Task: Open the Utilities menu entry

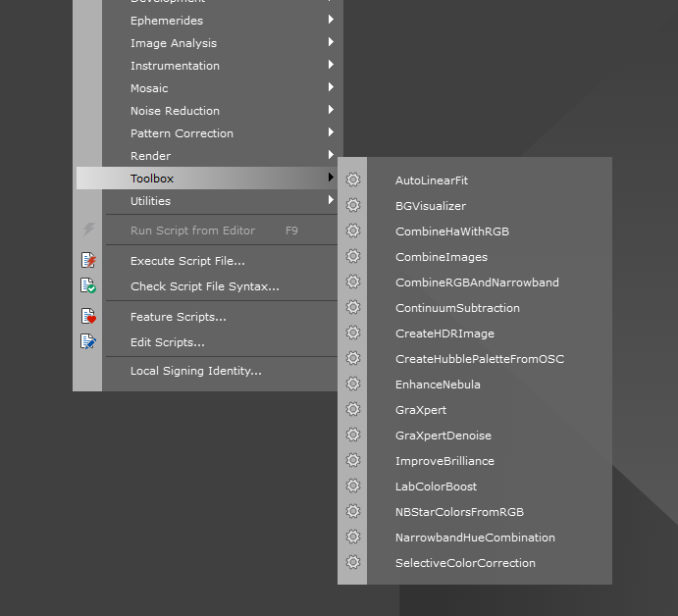Action: coord(207,200)
